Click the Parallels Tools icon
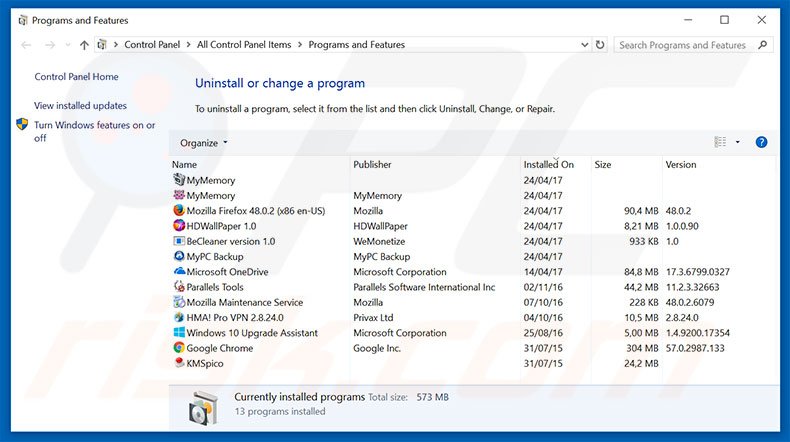The image size is (790, 442). [x=179, y=286]
